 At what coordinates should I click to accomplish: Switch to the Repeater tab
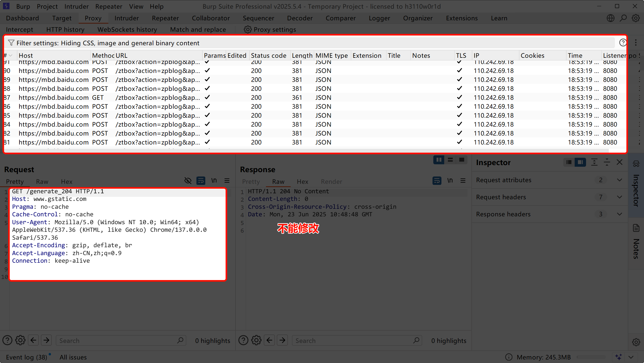point(165,18)
